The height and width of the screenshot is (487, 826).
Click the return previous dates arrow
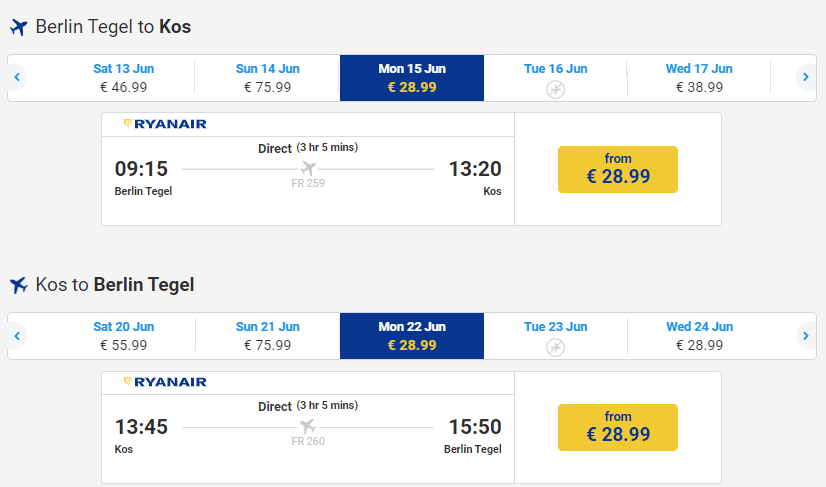point(17,336)
